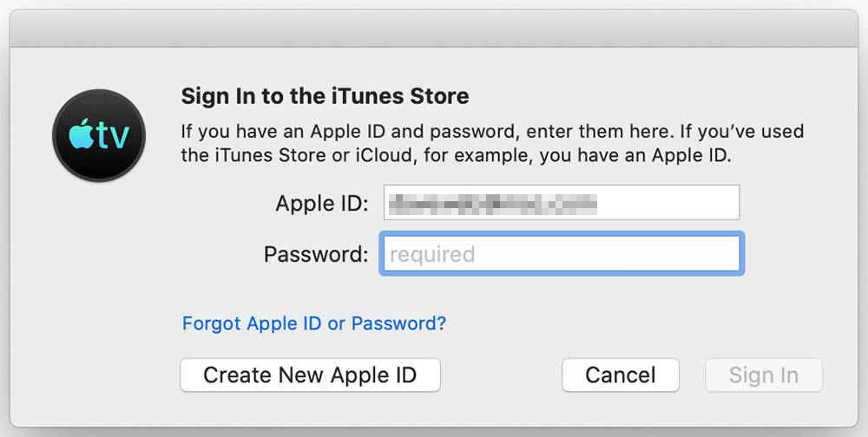Click the "Apple ID:" field label
The height and width of the screenshot is (437, 868).
coord(322,204)
